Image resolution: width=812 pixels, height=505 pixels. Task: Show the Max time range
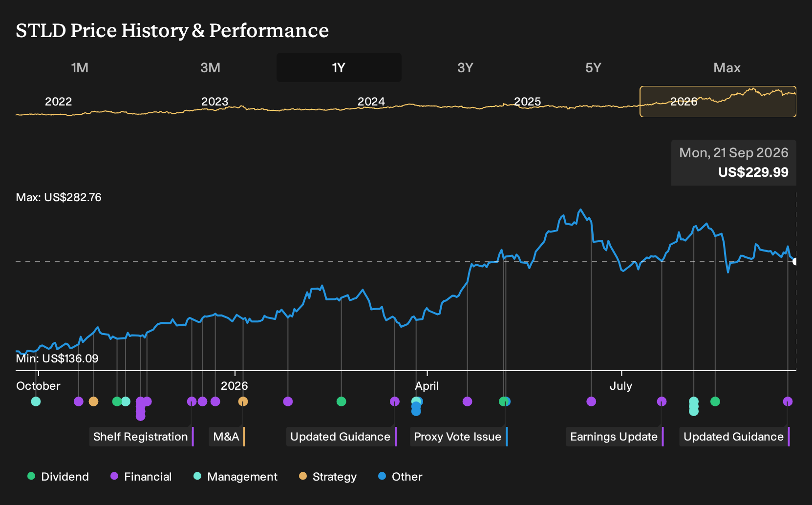pos(727,67)
